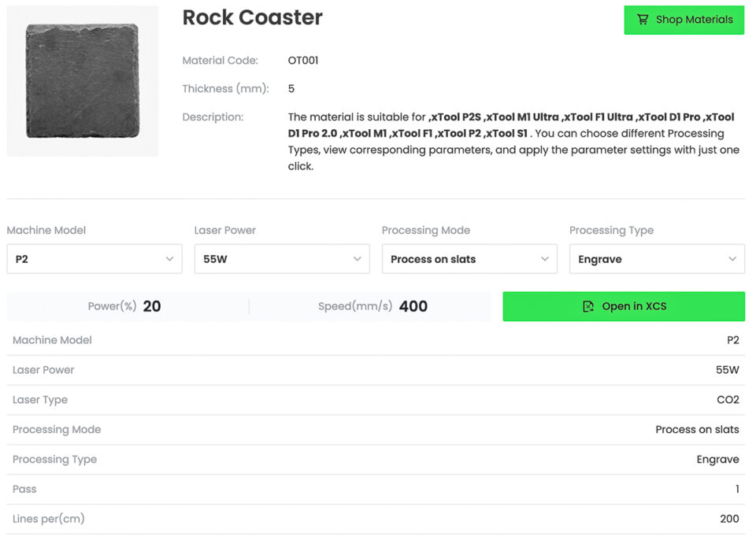Click the bold xTool P2S text in the description
756x540 pixels.
pos(454,117)
